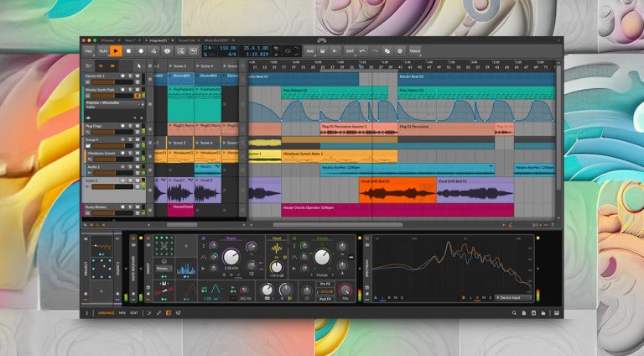Click the Post FX button in the Sweep device
The image size is (644, 356).
(x=325, y=299)
